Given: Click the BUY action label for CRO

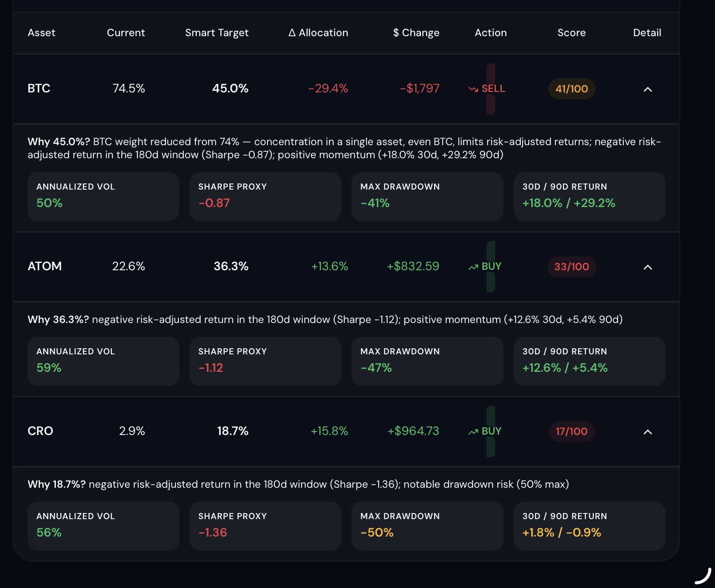Looking at the screenshot, I should tap(491, 431).
